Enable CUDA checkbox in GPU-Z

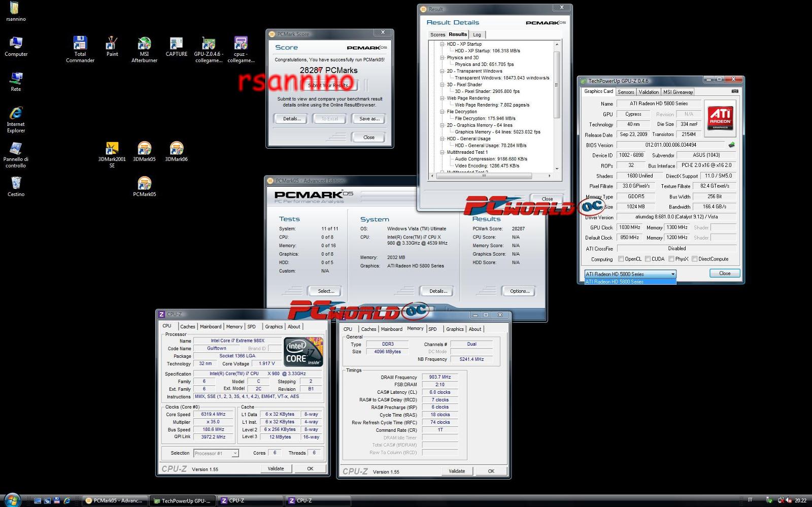click(x=648, y=259)
